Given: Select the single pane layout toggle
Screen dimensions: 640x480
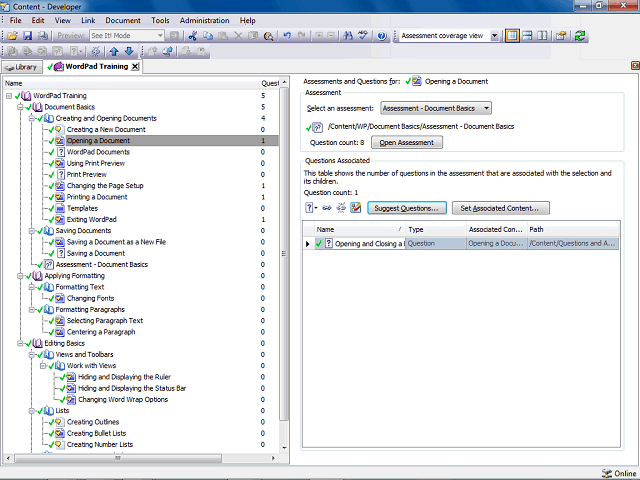Looking at the screenshot, I should pyautogui.click(x=512, y=36).
